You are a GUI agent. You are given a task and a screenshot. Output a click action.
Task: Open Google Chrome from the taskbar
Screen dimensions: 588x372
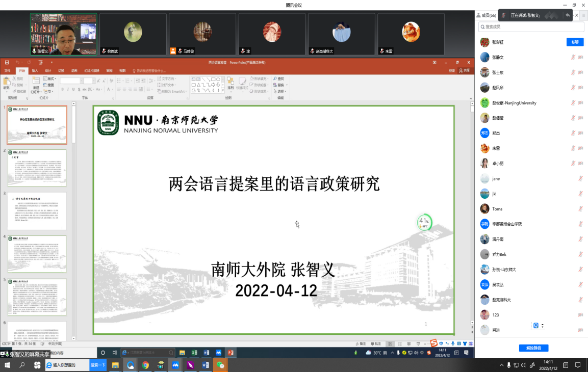[145, 365]
